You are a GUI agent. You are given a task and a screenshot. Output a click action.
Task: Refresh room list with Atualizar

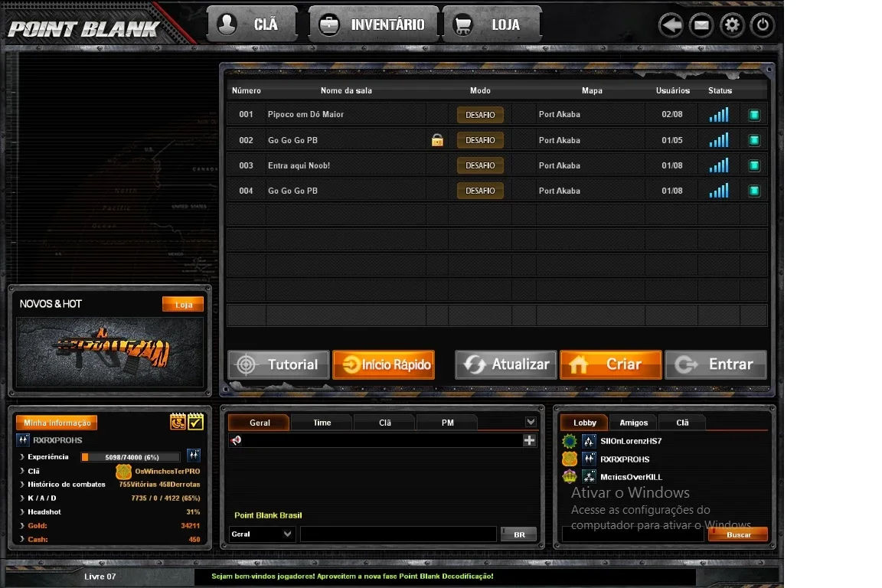point(505,364)
